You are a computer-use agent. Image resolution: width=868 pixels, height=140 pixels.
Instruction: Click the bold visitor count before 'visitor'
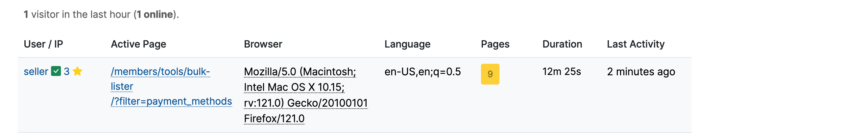click(26, 15)
